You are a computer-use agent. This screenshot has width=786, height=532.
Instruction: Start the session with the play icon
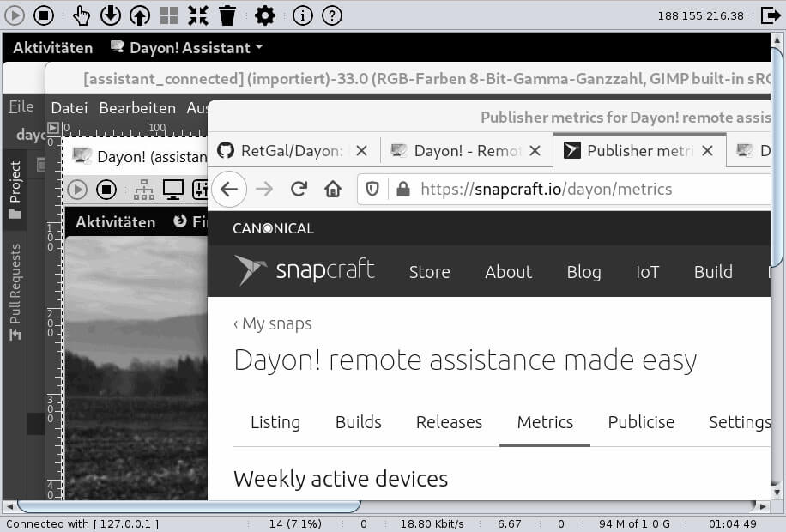click(15, 15)
